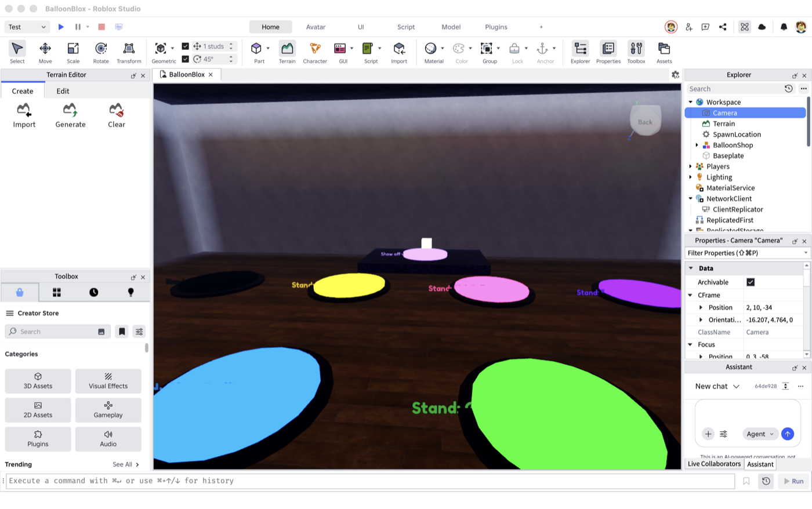The image size is (812, 509).
Task: Run the command bar command
Action: click(x=793, y=481)
